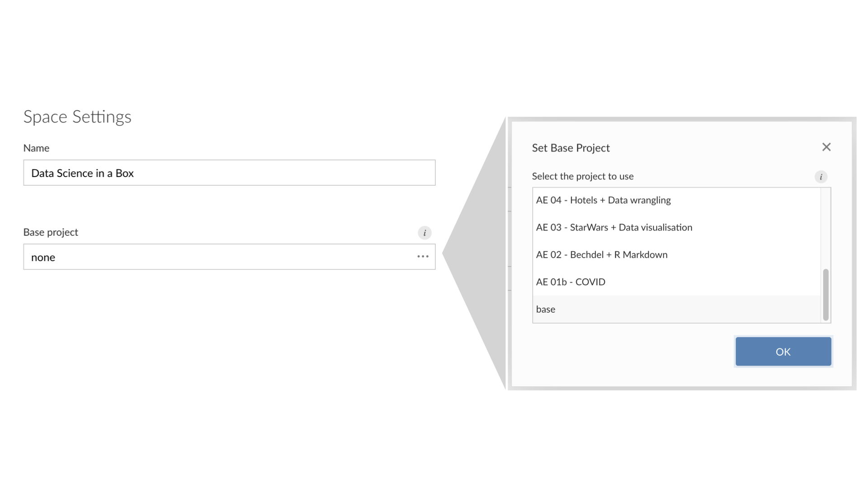Click the scrollbar track above the thumb
Screen dimensions: 868x488
[x=826, y=228]
